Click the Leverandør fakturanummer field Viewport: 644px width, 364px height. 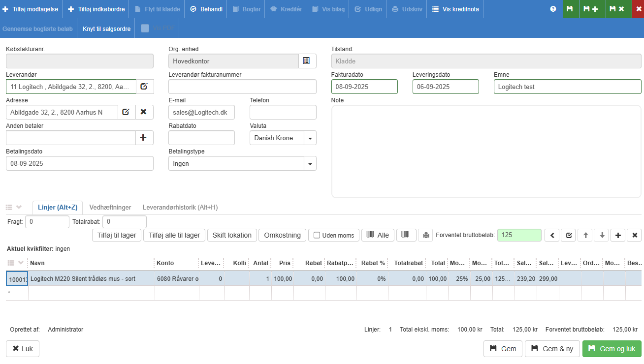[242, 87]
